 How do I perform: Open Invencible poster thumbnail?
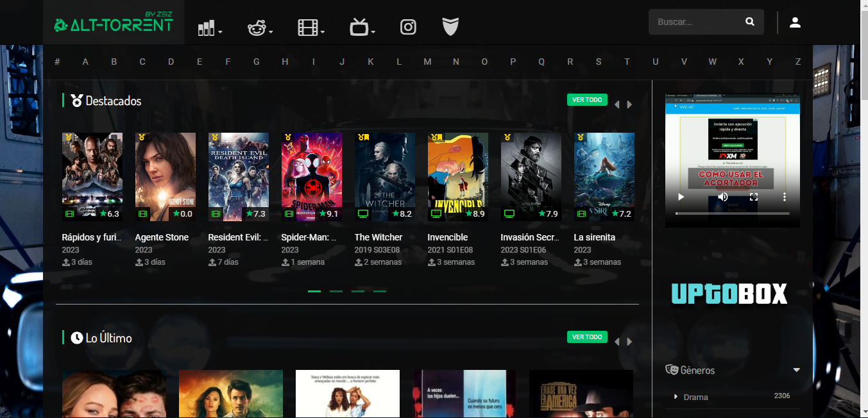click(458, 177)
